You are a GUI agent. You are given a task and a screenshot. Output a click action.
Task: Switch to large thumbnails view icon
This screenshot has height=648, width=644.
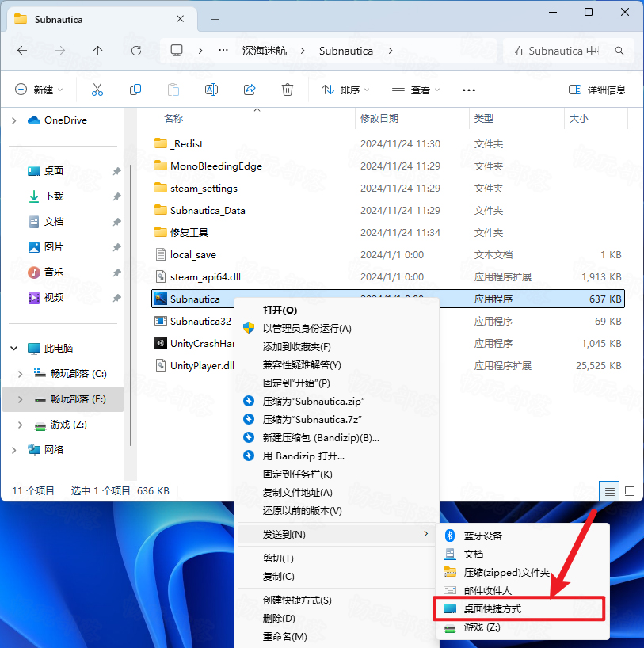tap(630, 491)
